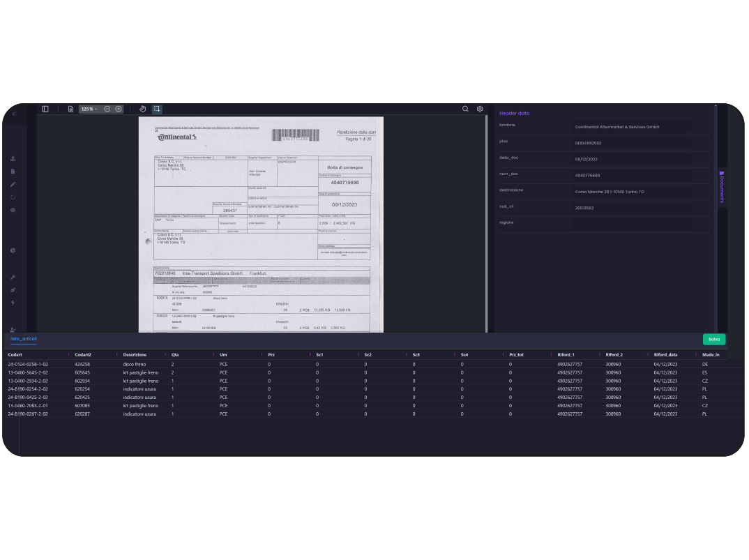Open the vertical Documents tab
The height and width of the screenshot is (560, 749).
tap(721, 188)
